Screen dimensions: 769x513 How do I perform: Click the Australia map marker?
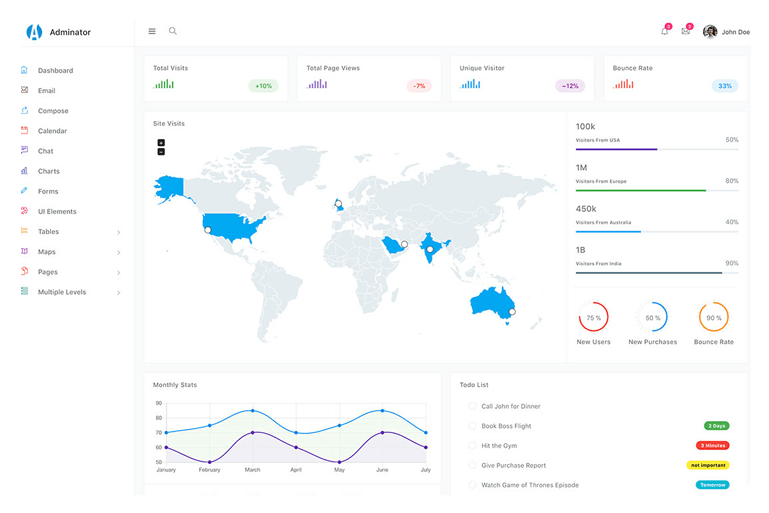point(511,312)
